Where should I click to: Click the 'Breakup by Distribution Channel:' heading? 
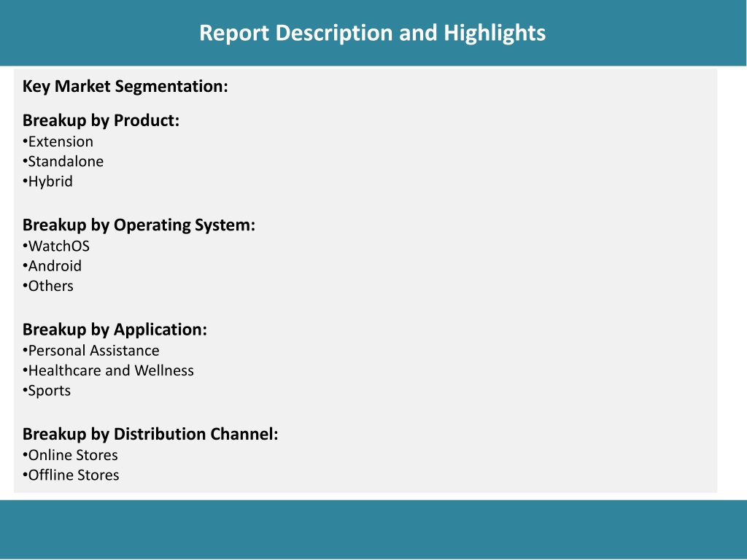pos(150,435)
